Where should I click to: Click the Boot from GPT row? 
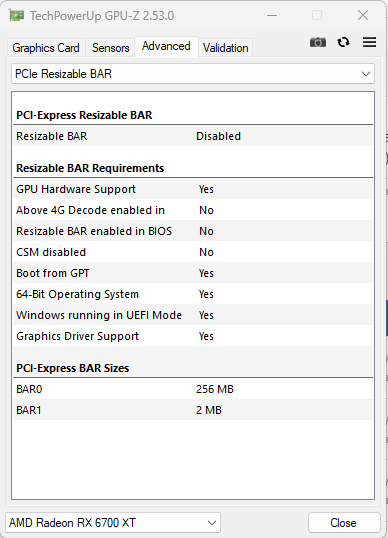(193, 273)
